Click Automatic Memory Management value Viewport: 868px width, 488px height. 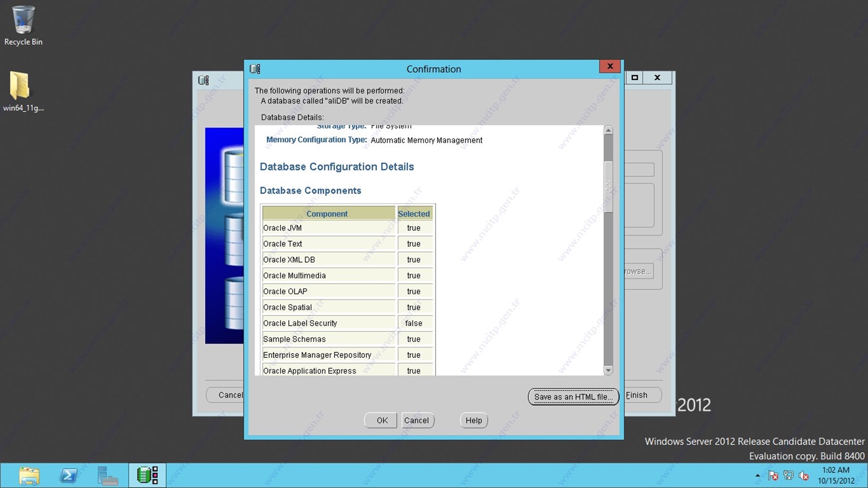[426, 140]
